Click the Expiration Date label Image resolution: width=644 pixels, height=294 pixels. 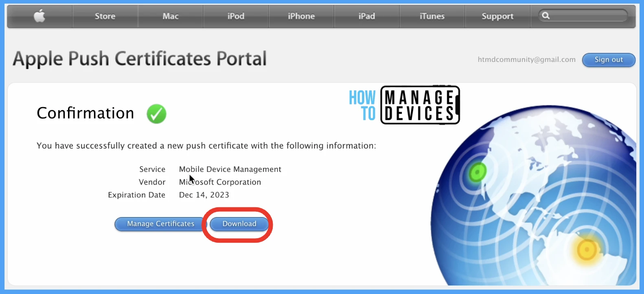click(x=136, y=195)
